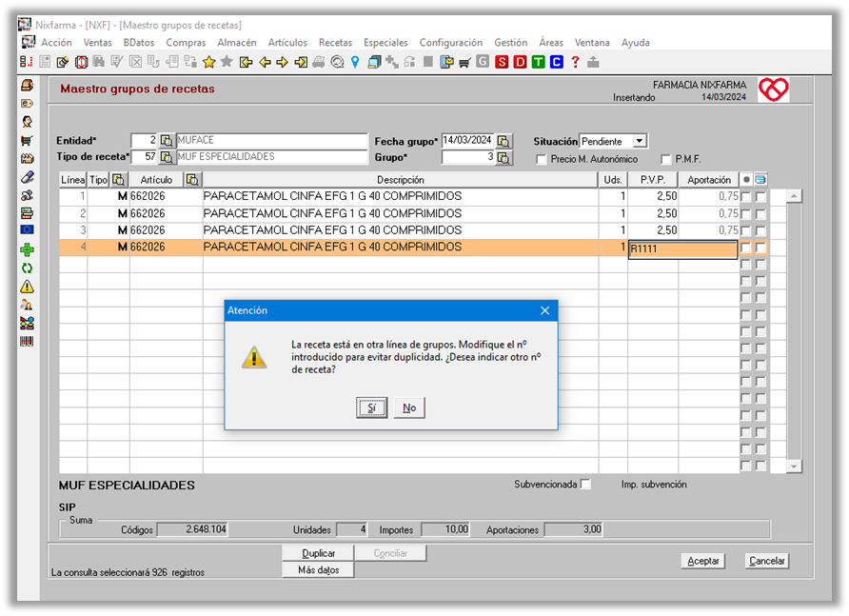Click the green refresh arrows sidebar icon
The height and width of the screenshot is (616, 849).
[27, 268]
